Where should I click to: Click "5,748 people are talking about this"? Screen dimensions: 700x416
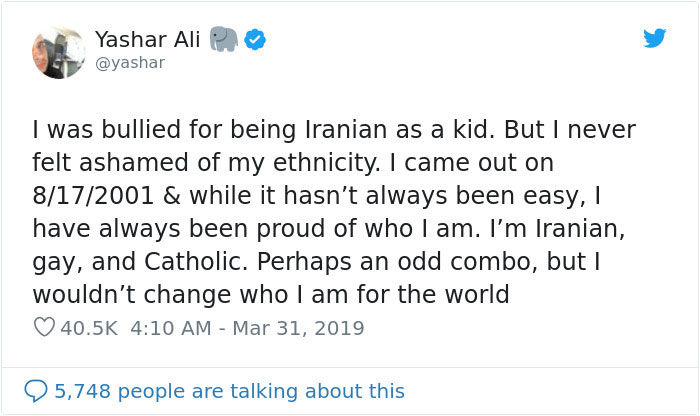click(230, 391)
